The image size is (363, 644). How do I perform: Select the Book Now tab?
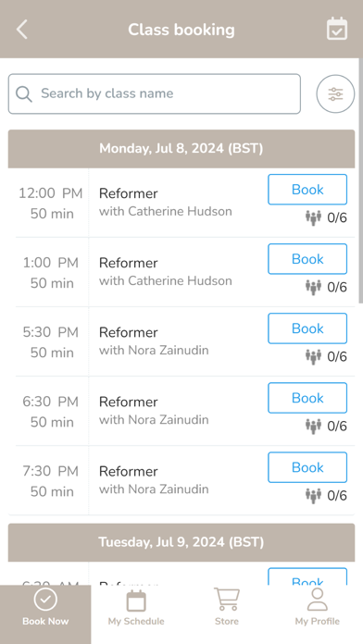[45, 606]
